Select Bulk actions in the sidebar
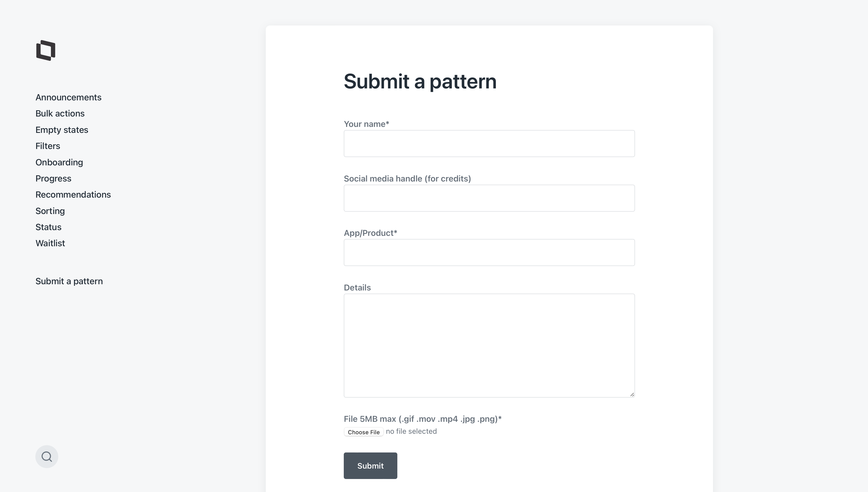The width and height of the screenshot is (868, 492). point(60,114)
